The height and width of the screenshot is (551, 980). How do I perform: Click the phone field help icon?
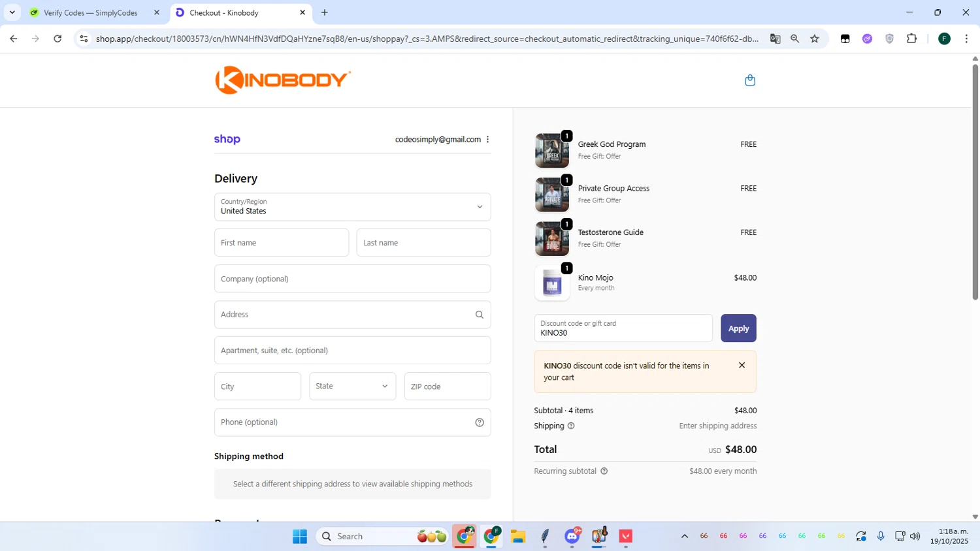pyautogui.click(x=480, y=422)
